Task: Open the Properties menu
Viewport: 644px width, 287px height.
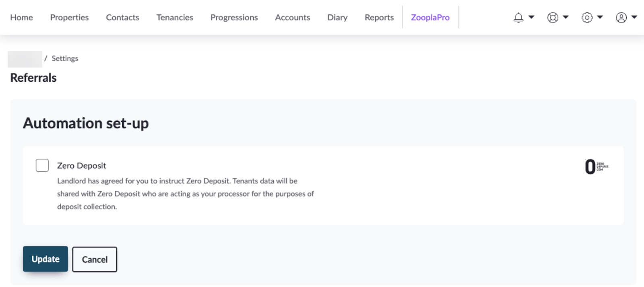Action: 69,17
